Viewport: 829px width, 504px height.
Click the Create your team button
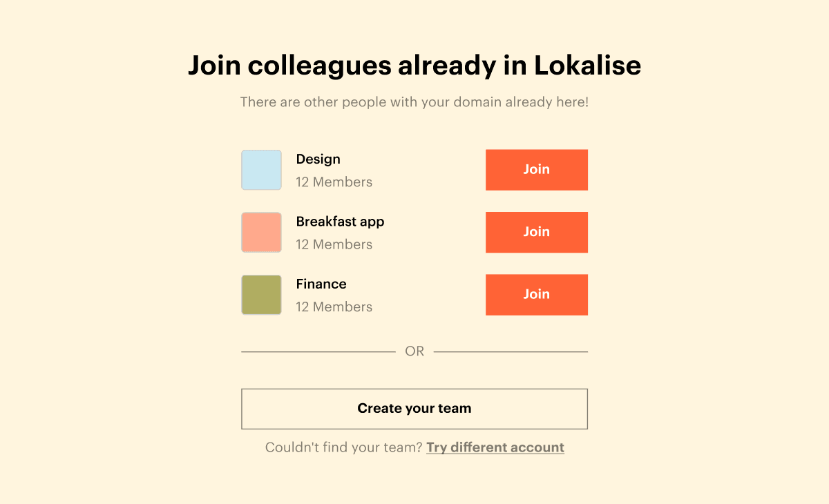pos(414,409)
